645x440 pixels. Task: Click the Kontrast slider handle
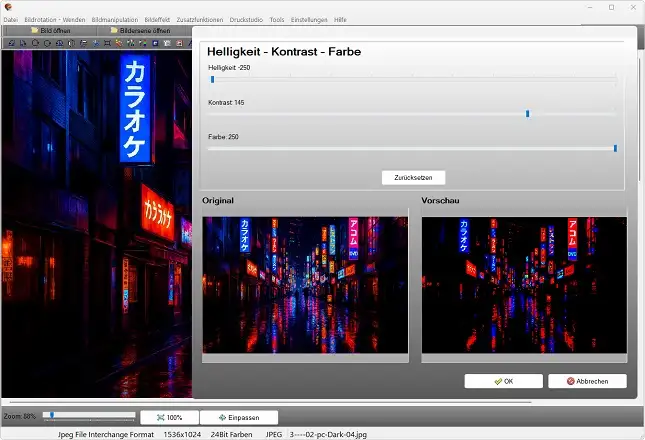527,114
